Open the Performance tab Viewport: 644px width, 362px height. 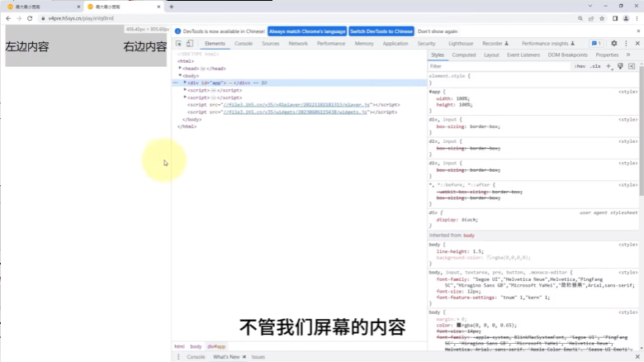[331, 43]
